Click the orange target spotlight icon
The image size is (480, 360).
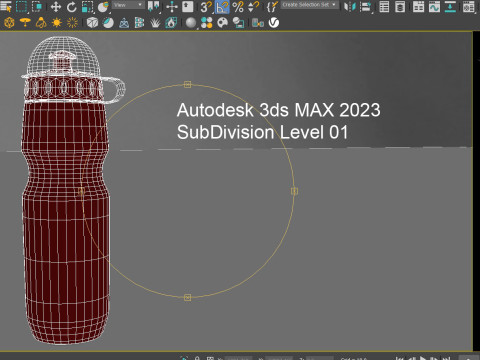pyautogui.click(x=25, y=23)
